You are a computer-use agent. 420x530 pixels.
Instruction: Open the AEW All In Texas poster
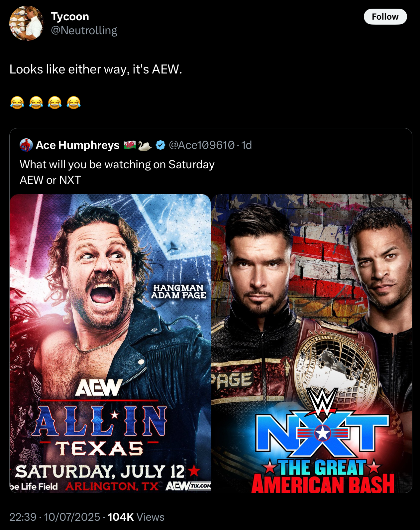coord(110,343)
